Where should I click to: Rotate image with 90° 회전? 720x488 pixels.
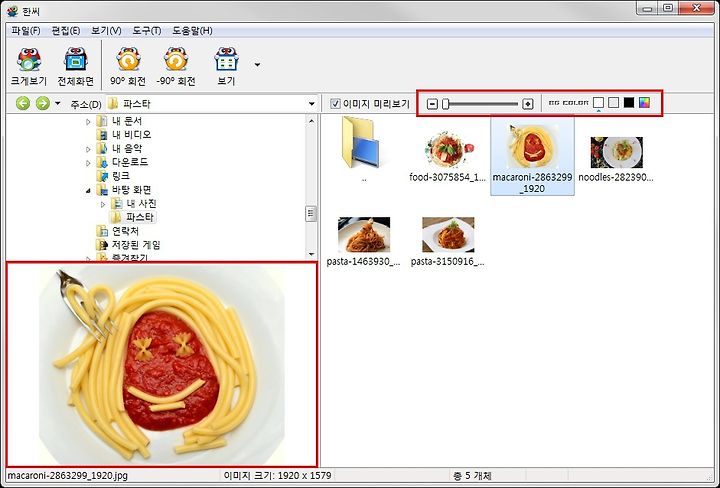pyautogui.click(x=128, y=67)
